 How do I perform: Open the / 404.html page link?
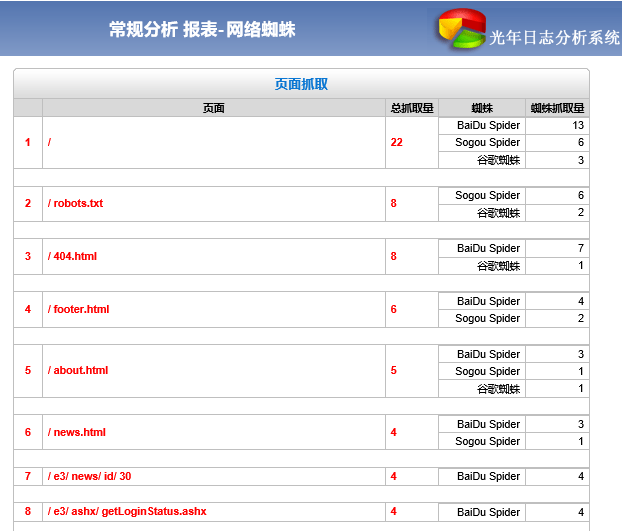pyautogui.click(x=72, y=256)
